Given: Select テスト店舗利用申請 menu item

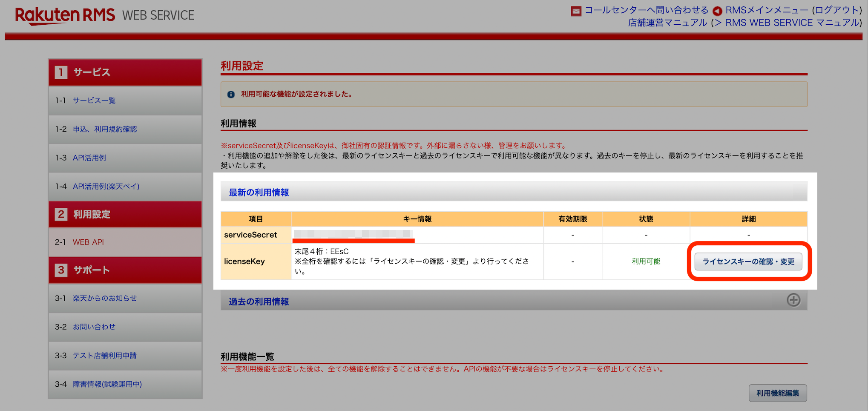Looking at the screenshot, I should point(105,355).
